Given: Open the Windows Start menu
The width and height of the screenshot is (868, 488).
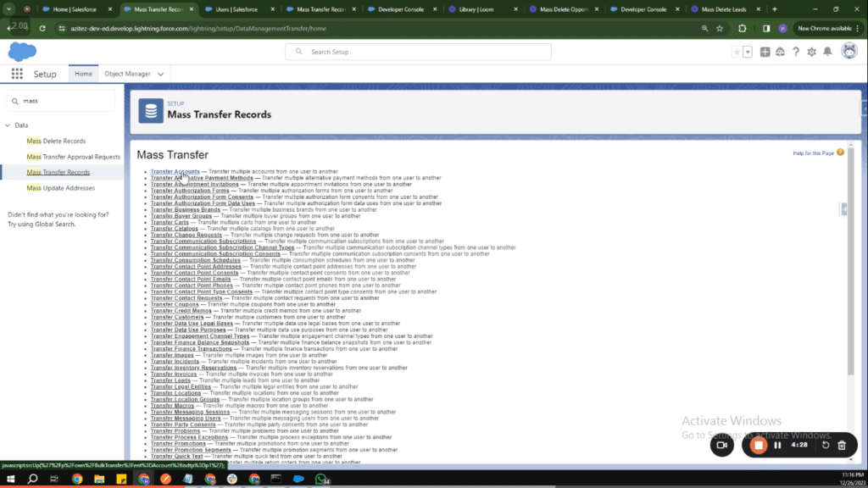Looking at the screenshot, I should (10, 480).
